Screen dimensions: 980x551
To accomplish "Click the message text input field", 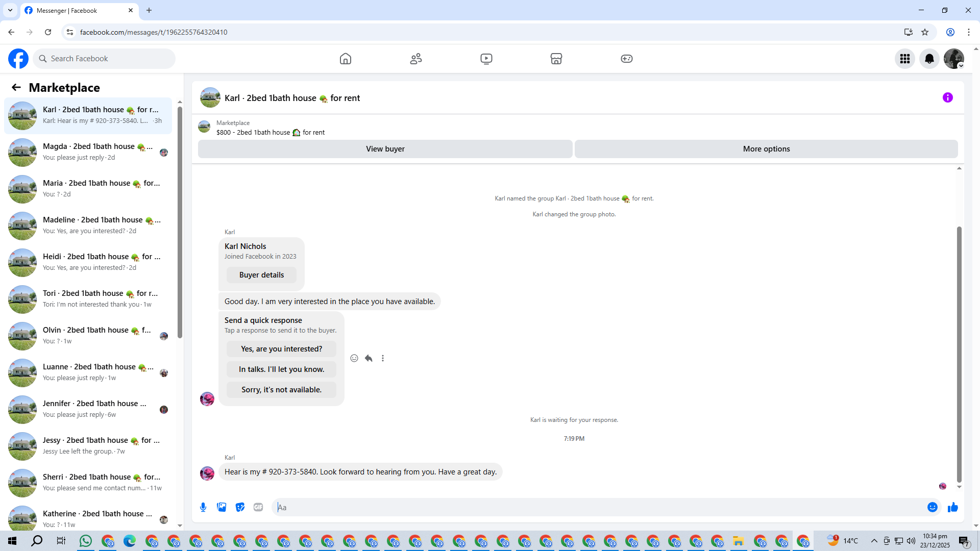I will tap(597, 507).
